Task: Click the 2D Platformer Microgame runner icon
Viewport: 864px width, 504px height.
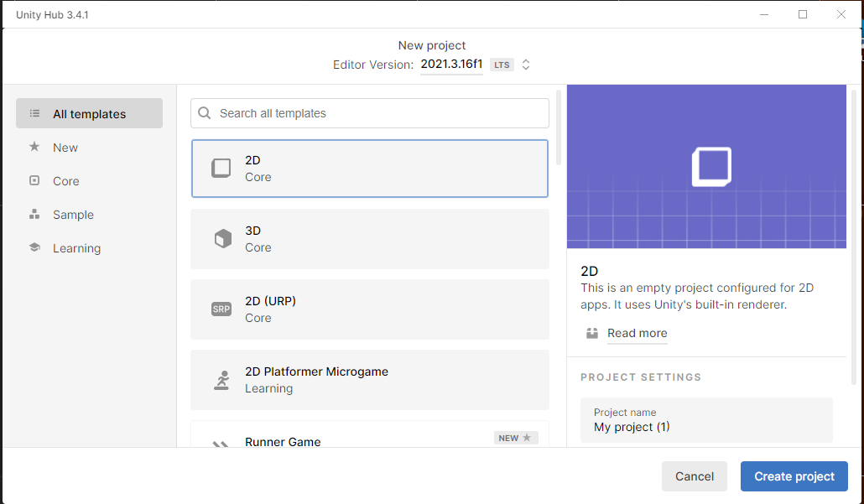Action: [x=221, y=380]
